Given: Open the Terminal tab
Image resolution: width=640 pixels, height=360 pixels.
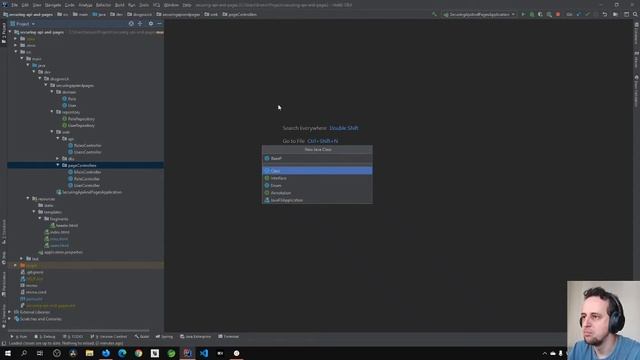Looking at the screenshot, I should 229,337.
